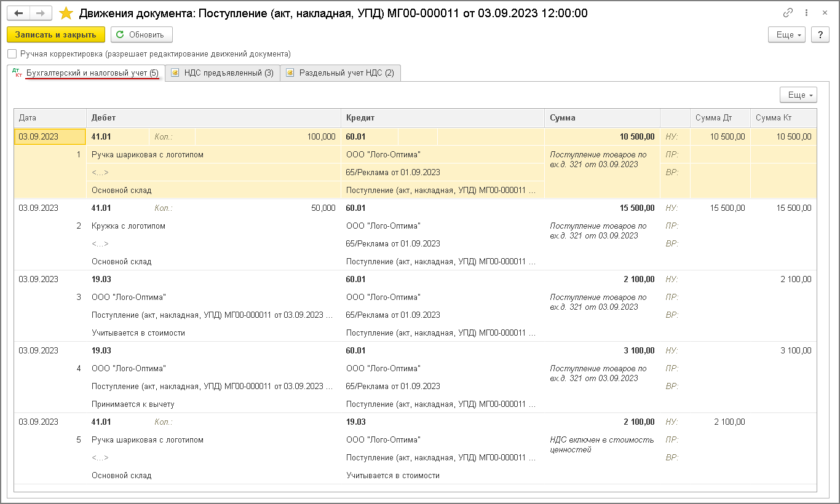Viewport: 840px width, 504px height.
Task: Click the Кредит column header
Action: pos(442,118)
